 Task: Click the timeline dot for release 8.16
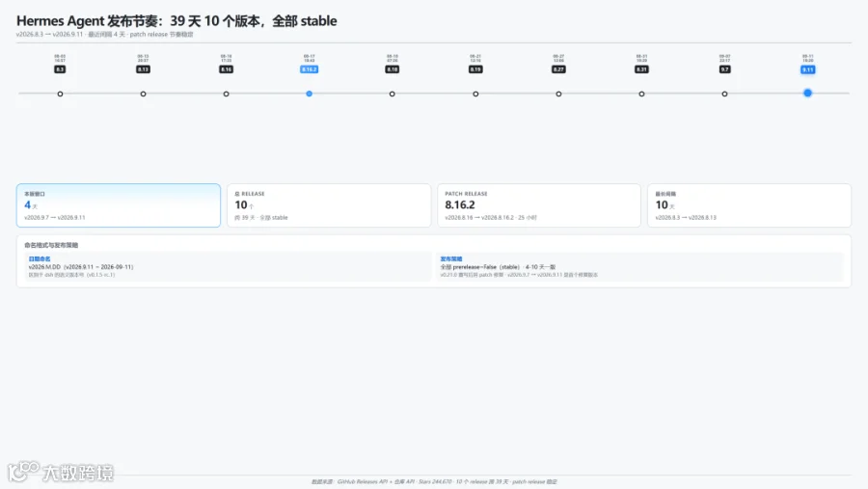coord(226,94)
